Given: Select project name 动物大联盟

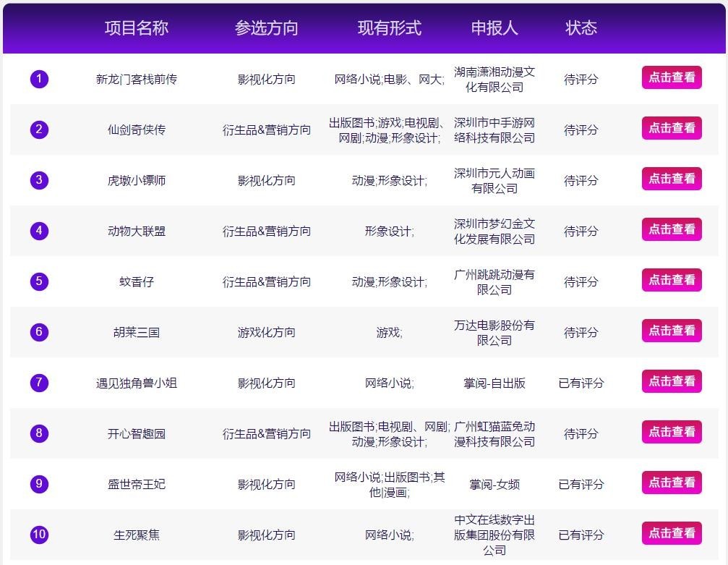Looking at the screenshot, I should pos(137,231).
